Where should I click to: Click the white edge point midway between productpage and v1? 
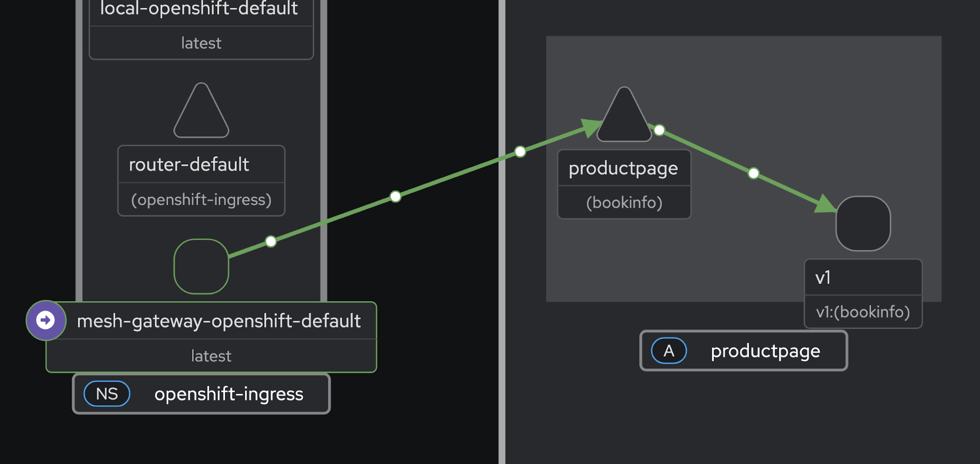point(754,173)
